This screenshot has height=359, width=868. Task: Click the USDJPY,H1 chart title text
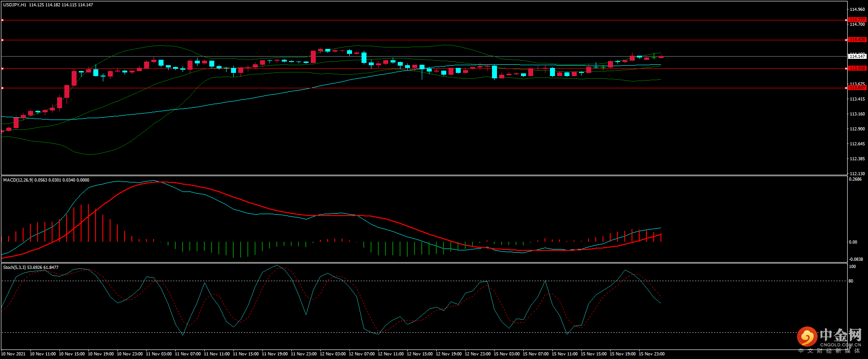point(14,5)
